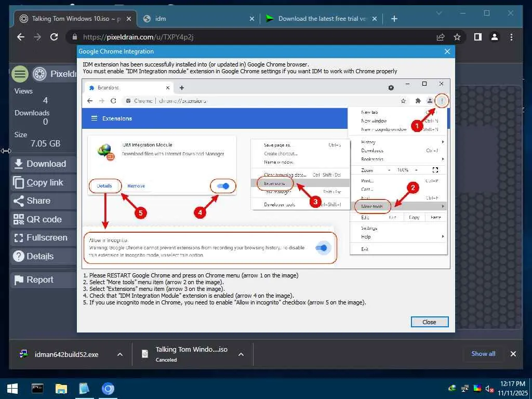
Task: Open the Chrome three-dot menu
Action: [x=511, y=37]
